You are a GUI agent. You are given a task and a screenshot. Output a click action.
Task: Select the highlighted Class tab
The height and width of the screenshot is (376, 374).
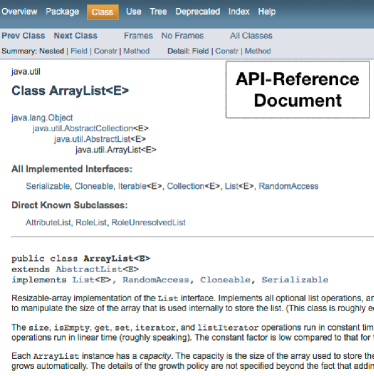[103, 12]
